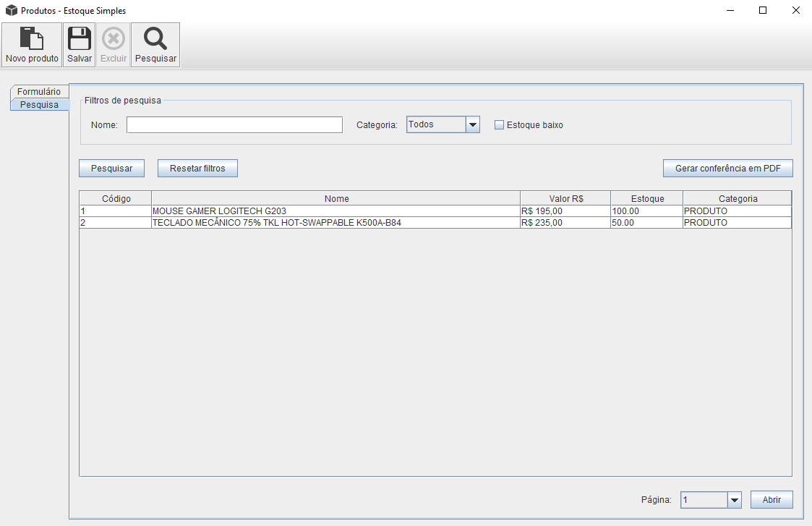812x526 pixels.
Task: Click the Pesquisar magnifying glass toolbar icon
Action: tap(155, 39)
